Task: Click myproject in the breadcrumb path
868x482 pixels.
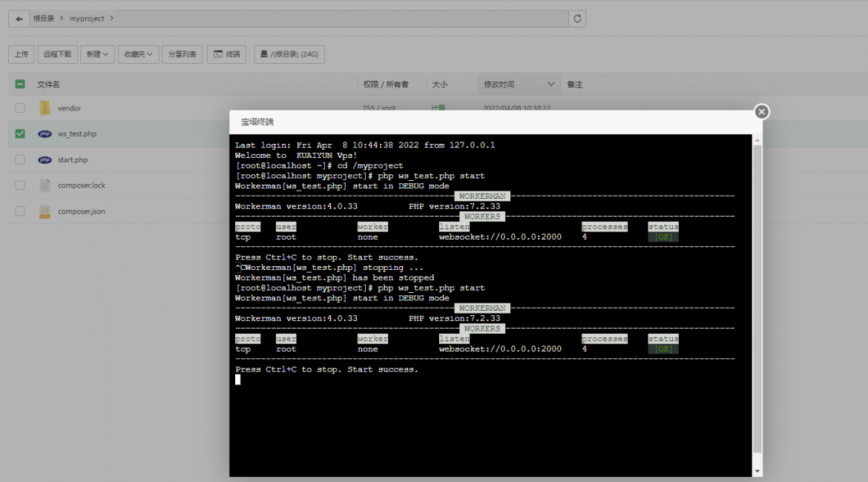Action: point(87,19)
